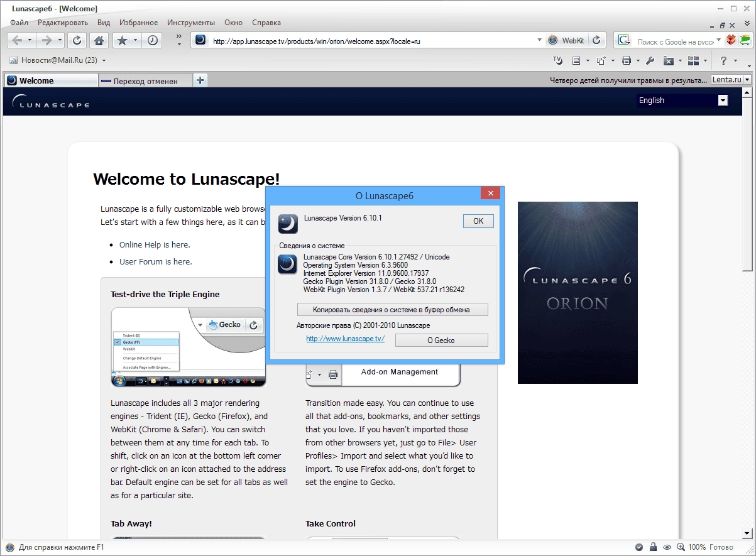
Task: Click the Lunascape logo in page header
Action: (x=51, y=101)
